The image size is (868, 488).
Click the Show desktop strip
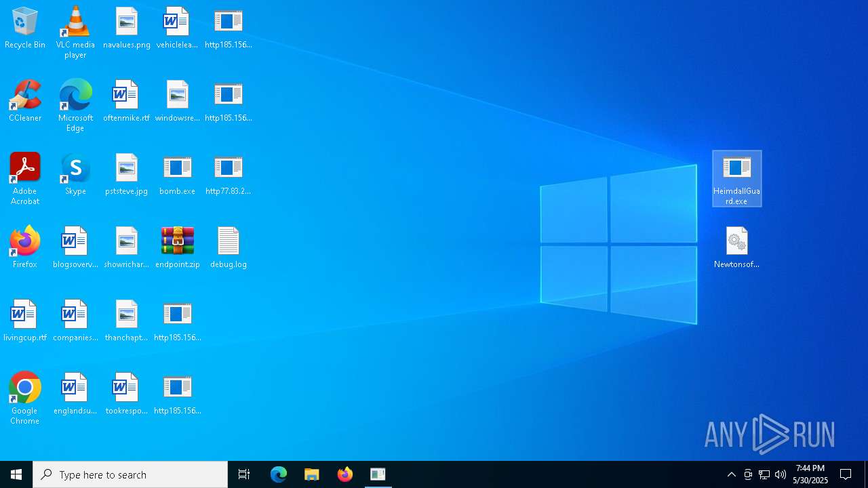click(x=866, y=474)
